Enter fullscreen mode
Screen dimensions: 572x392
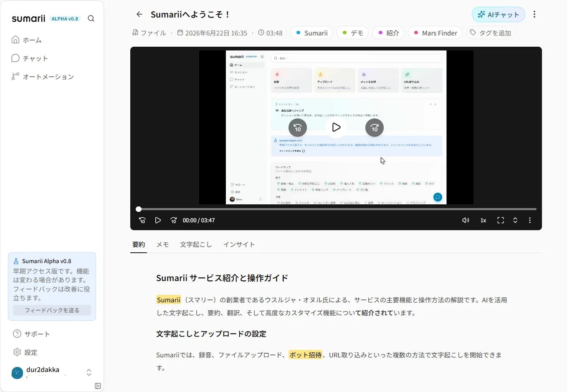pos(501,220)
